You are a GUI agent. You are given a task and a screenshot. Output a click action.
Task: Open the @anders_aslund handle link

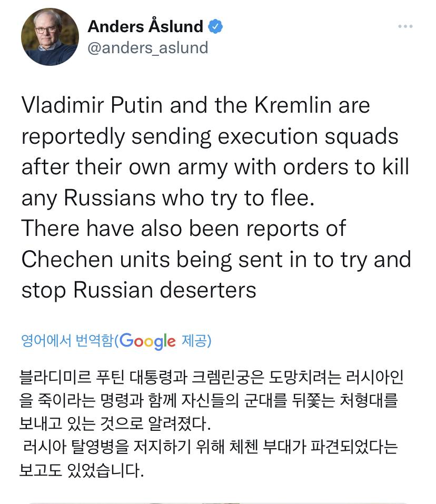click(x=147, y=47)
